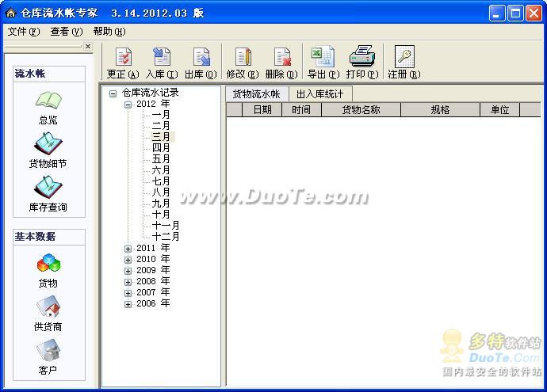Expand the 2008 年 tree node

[x=128, y=282]
